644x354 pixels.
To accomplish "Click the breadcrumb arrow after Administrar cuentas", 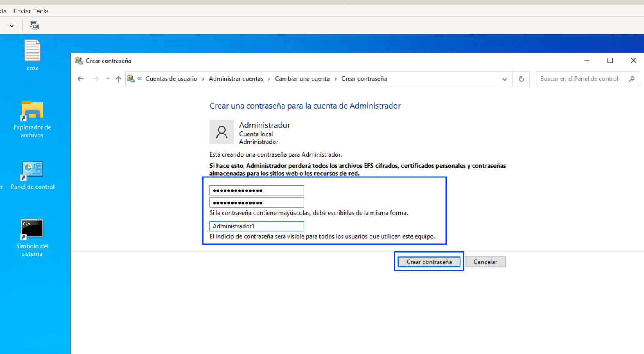I will point(269,79).
